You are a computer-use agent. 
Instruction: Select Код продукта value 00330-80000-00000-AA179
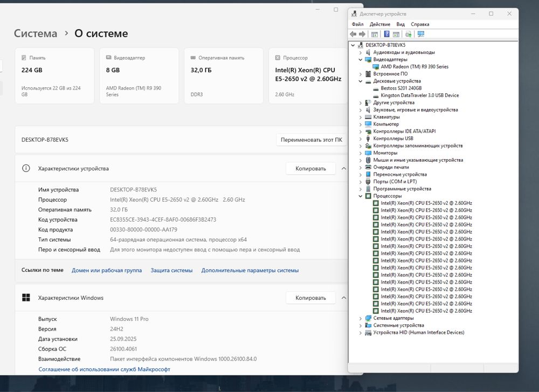pos(144,229)
